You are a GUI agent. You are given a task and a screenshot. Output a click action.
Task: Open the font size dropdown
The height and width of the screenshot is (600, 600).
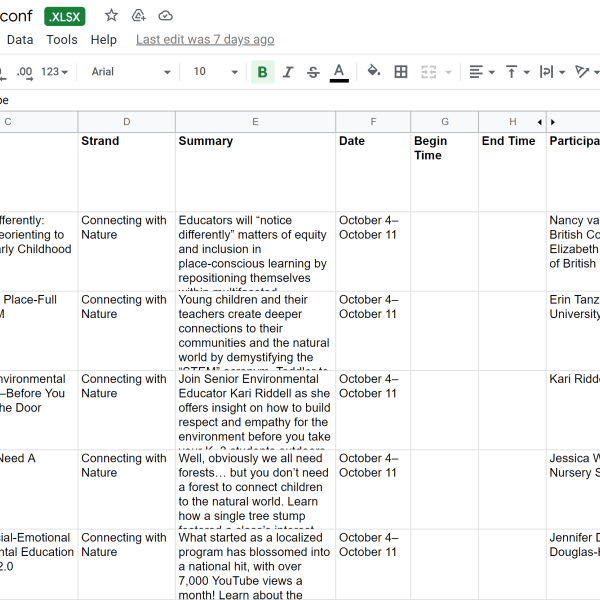[216, 72]
